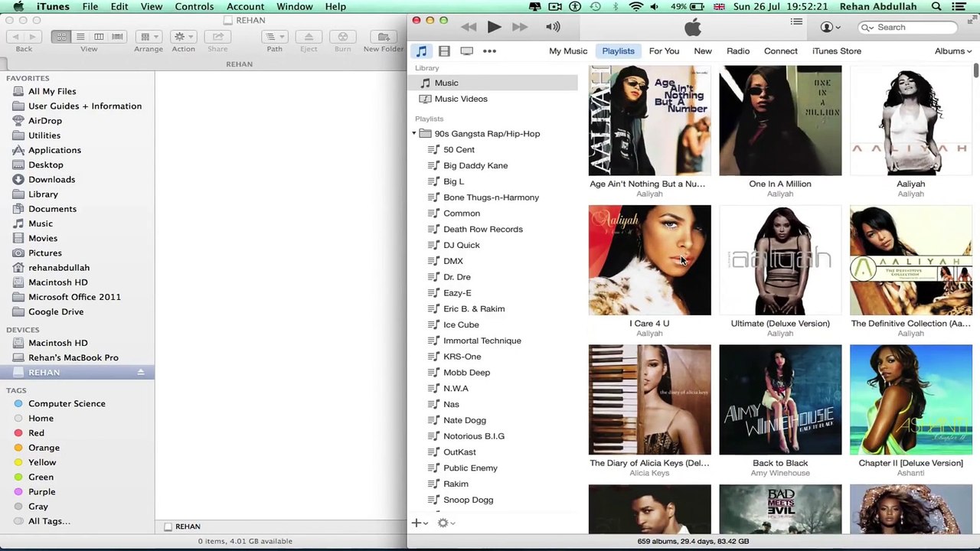Open the Finder Arrange dropdown
Image resolution: width=980 pixels, height=551 pixels.
click(148, 36)
